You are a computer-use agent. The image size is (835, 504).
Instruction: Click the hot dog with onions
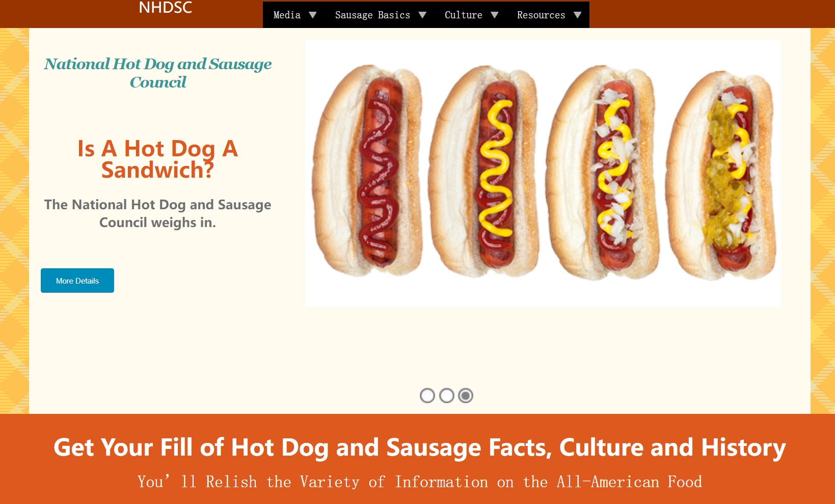603,172
